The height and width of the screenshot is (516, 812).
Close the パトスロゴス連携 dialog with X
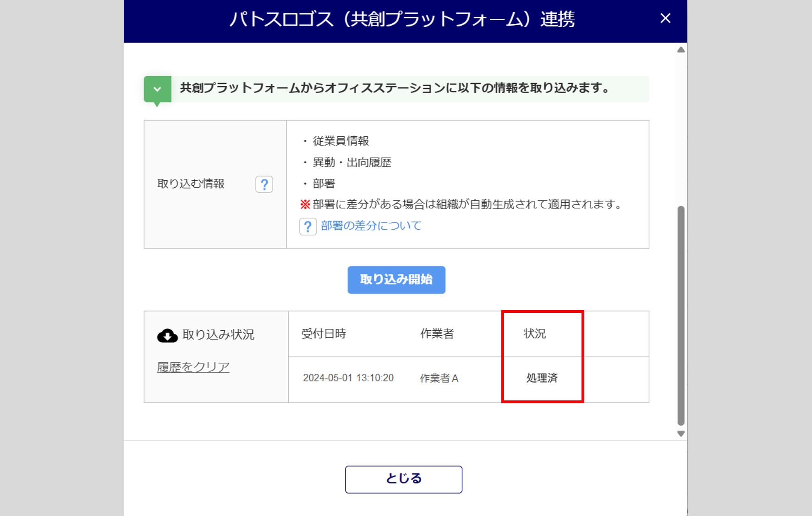coord(665,18)
